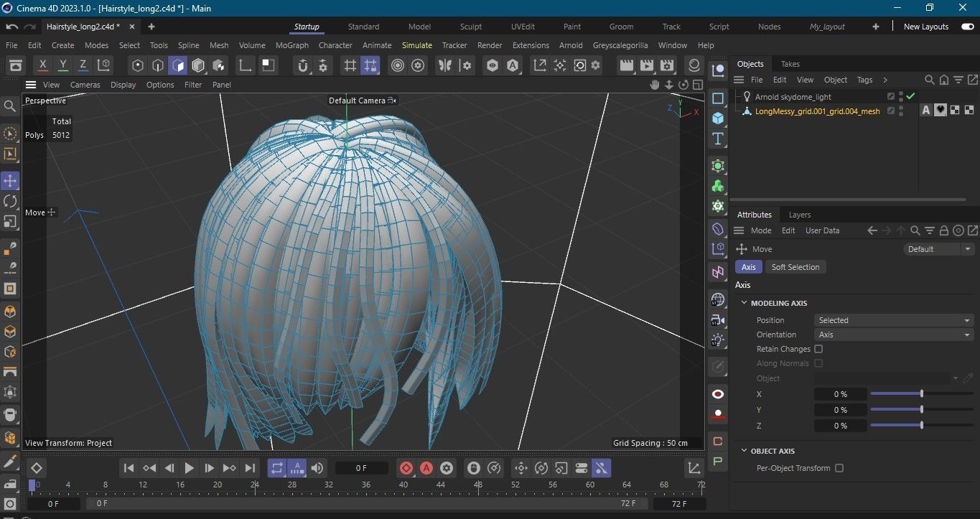Open the Position dropdown set to Selected

tap(894, 320)
